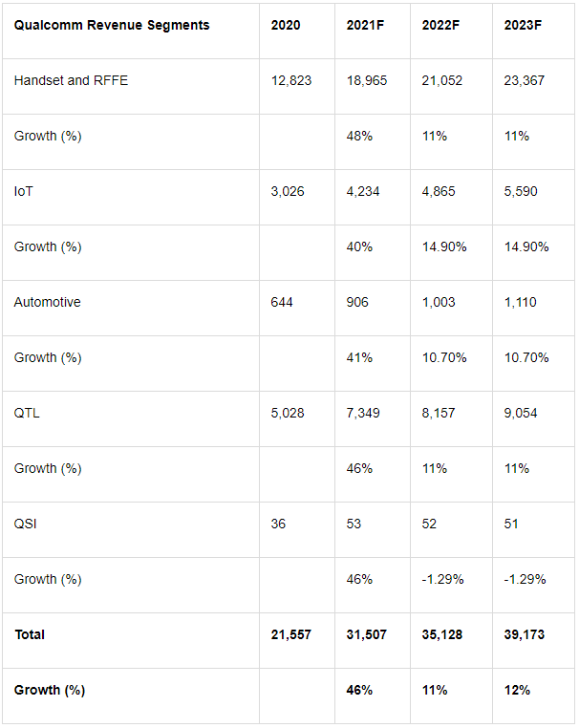Click the QTL row label

(27, 413)
